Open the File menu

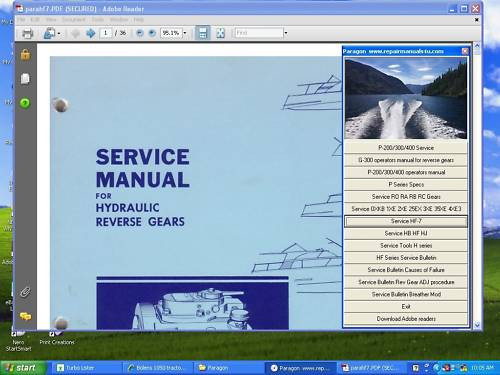(21, 20)
